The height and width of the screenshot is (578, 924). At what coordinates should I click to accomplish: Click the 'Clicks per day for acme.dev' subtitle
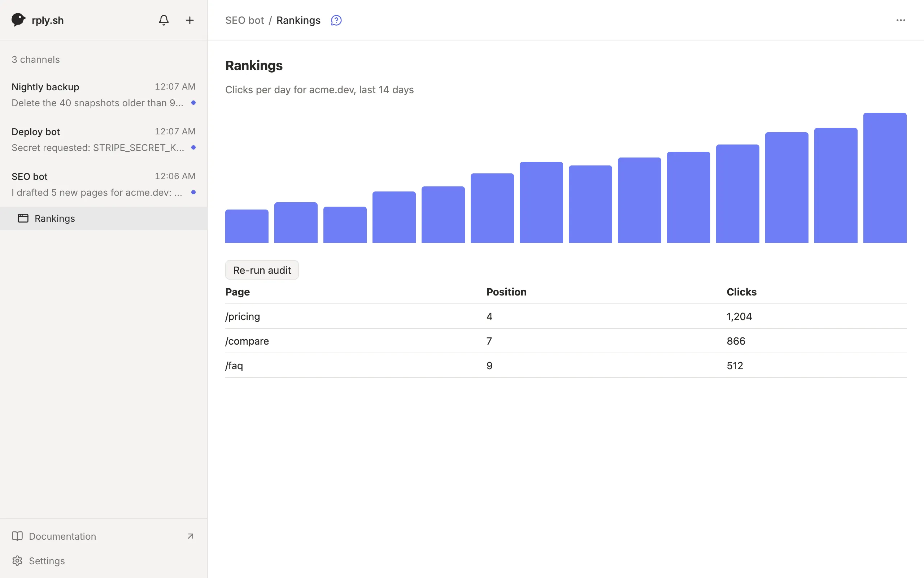click(x=319, y=90)
